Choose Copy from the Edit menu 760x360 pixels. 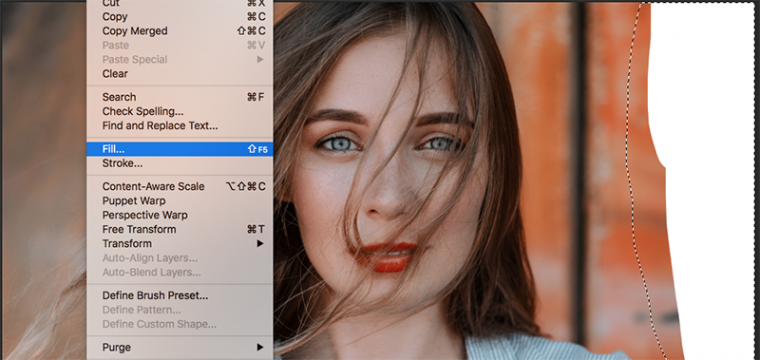(180, 17)
